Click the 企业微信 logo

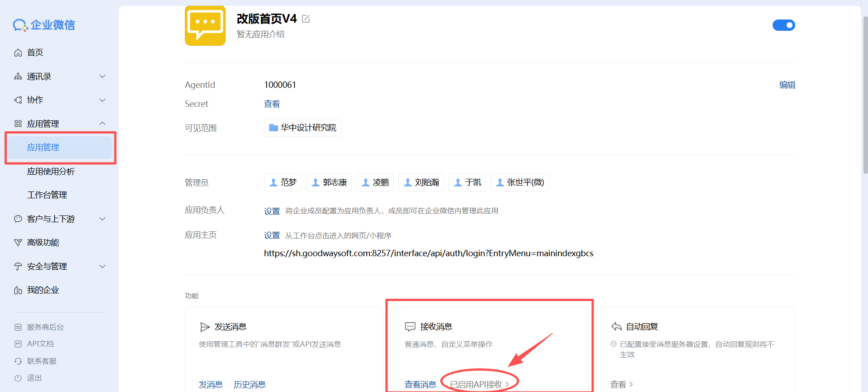click(44, 25)
